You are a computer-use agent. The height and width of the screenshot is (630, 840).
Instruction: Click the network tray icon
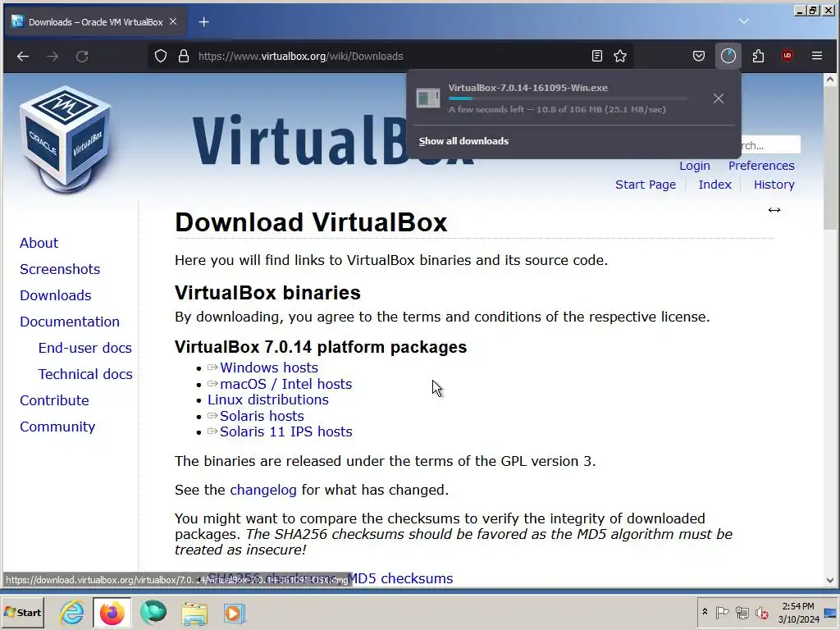point(742,612)
